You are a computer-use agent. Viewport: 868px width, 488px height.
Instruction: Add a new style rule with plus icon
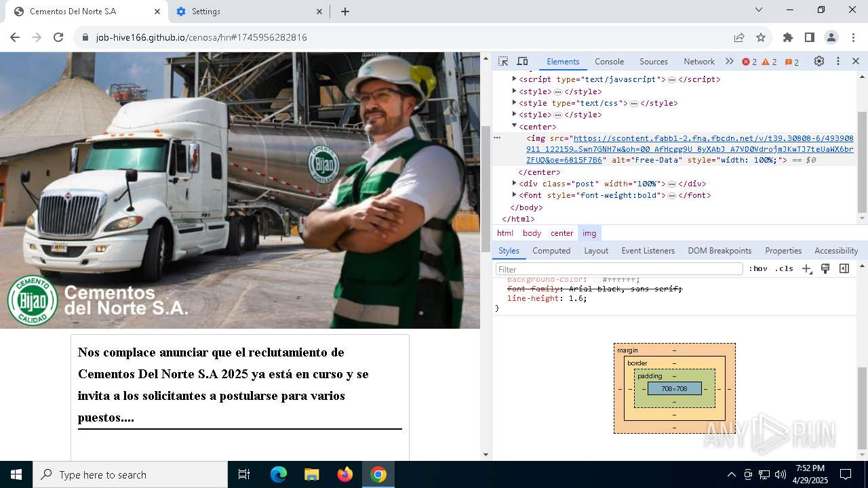[x=807, y=268]
